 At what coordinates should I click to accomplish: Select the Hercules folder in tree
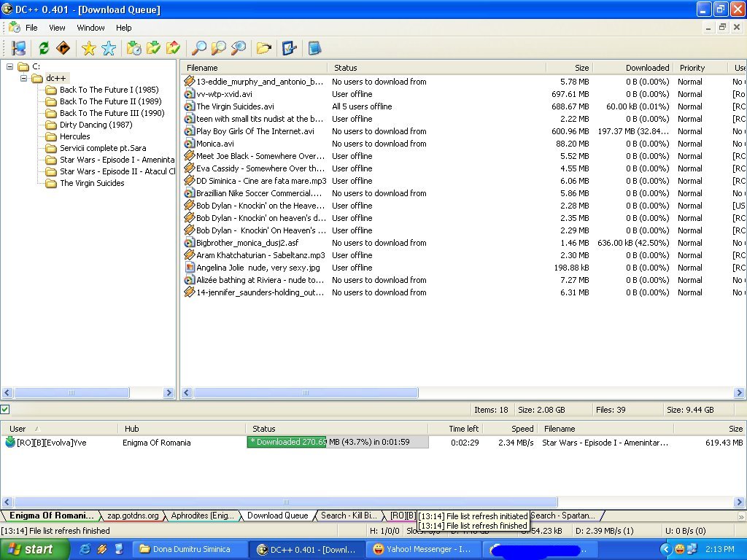74,136
